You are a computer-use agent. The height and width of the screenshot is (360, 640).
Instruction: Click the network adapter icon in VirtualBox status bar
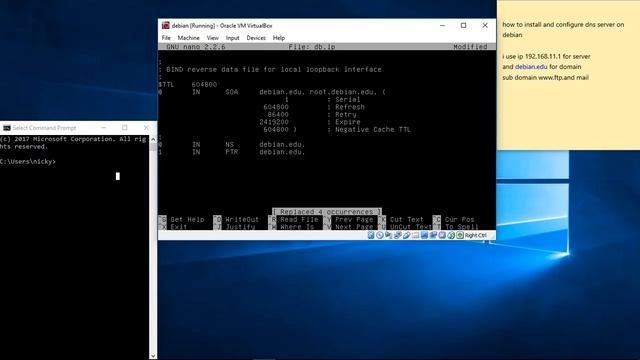[x=398, y=235]
